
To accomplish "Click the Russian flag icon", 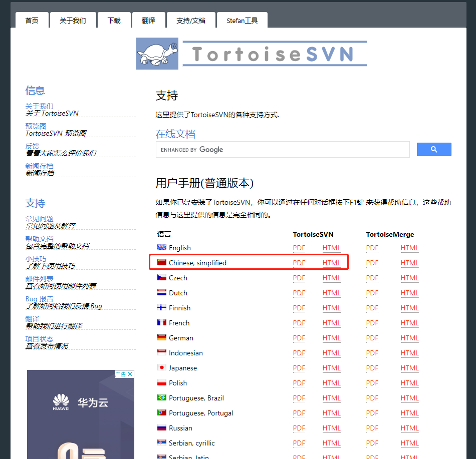I will pyautogui.click(x=161, y=427).
